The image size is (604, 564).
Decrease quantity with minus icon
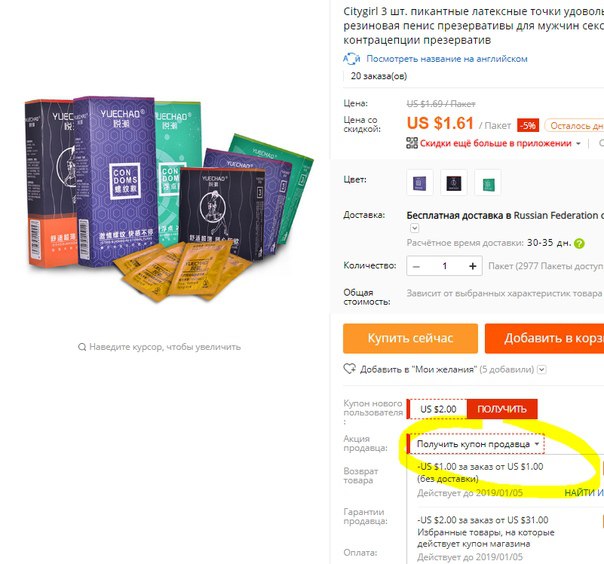[x=416, y=266]
